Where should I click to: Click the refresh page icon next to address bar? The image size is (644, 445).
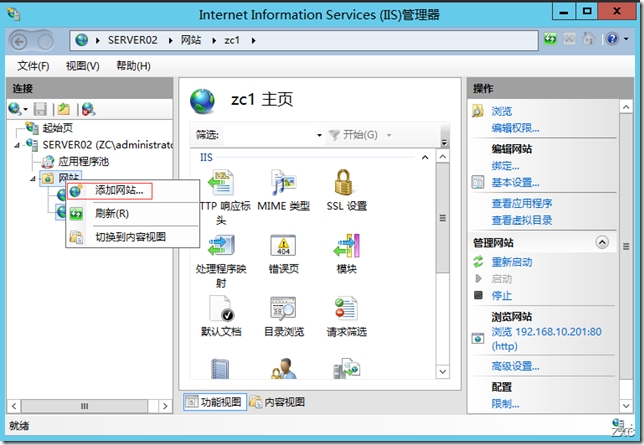(550, 39)
